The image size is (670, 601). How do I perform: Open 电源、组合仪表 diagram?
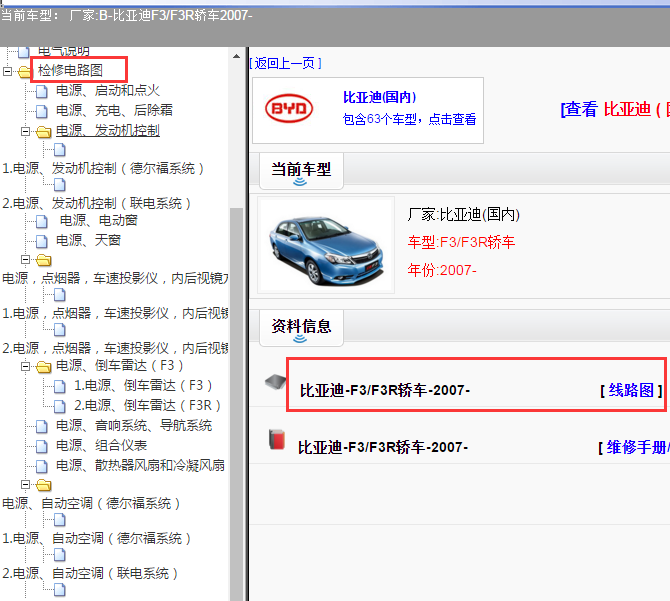coord(102,446)
